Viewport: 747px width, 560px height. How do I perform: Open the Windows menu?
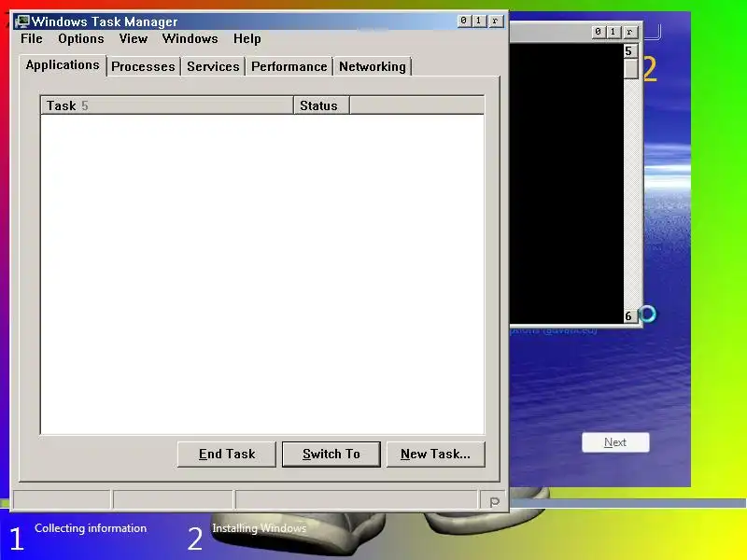pos(190,38)
